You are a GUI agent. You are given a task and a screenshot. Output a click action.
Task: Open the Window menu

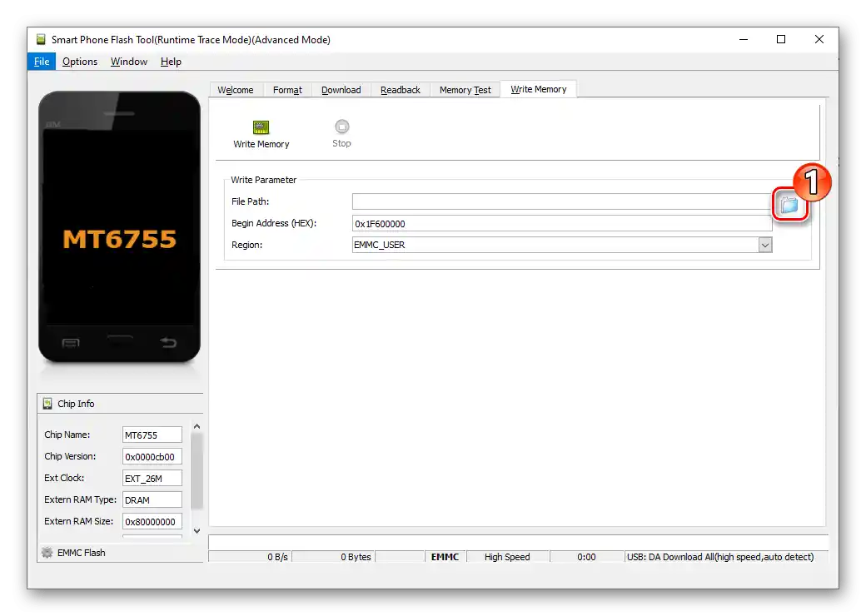point(128,61)
